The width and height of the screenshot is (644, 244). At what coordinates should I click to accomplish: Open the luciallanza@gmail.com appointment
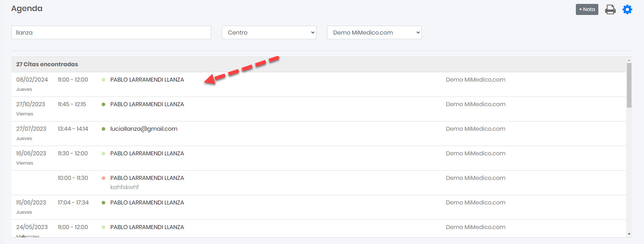[144, 129]
